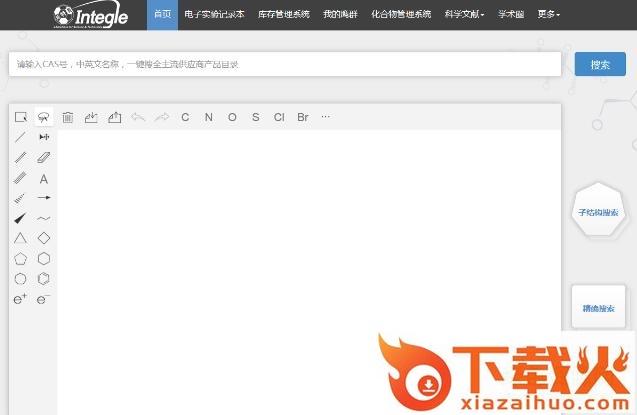Open more elements ellipsis menu
The width and height of the screenshot is (637, 415).
coord(325,117)
